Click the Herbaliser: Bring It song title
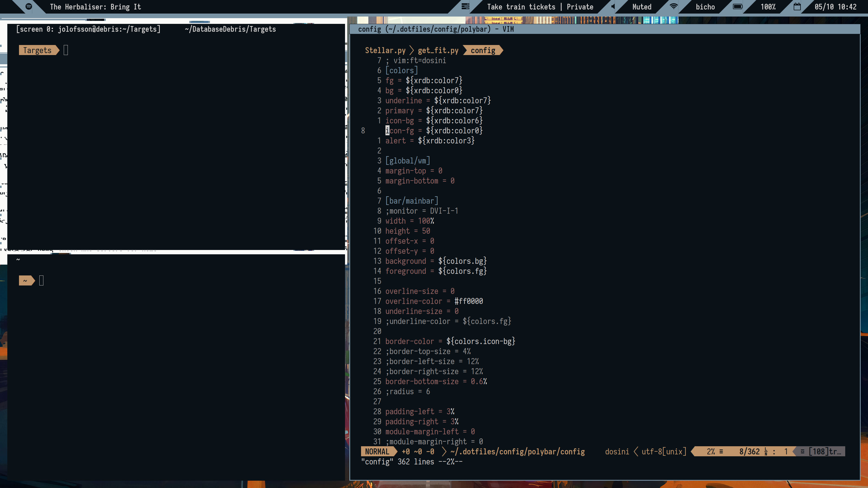The width and height of the screenshot is (868, 488). pos(95,7)
